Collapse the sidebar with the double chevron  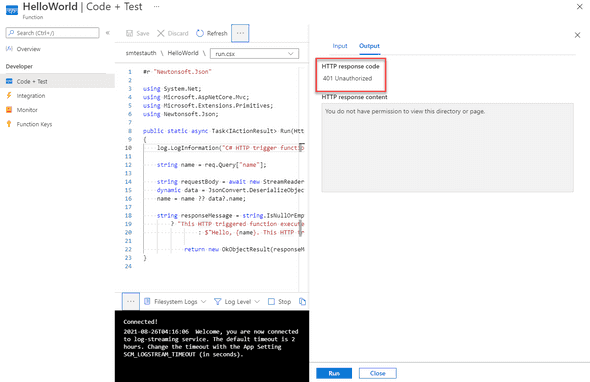click(108, 33)
